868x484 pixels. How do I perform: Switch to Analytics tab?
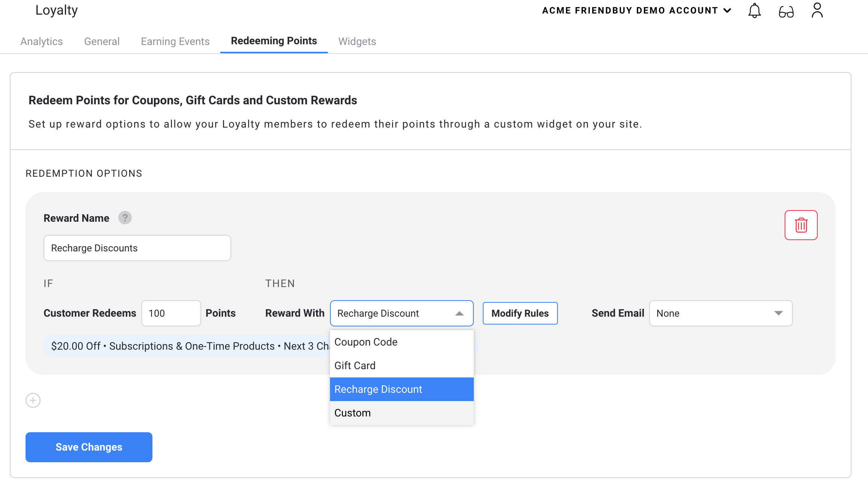41,41
